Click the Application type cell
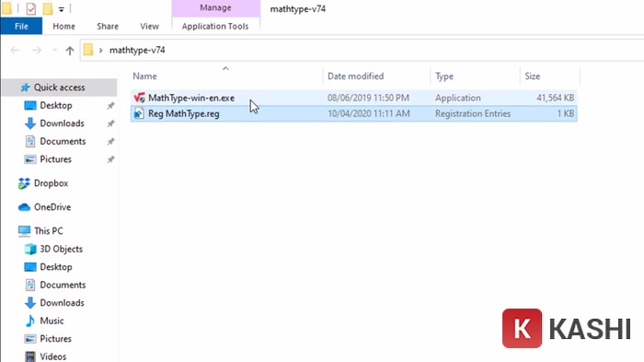This screenshot has height=362, width=644. (x=457, y=98)
